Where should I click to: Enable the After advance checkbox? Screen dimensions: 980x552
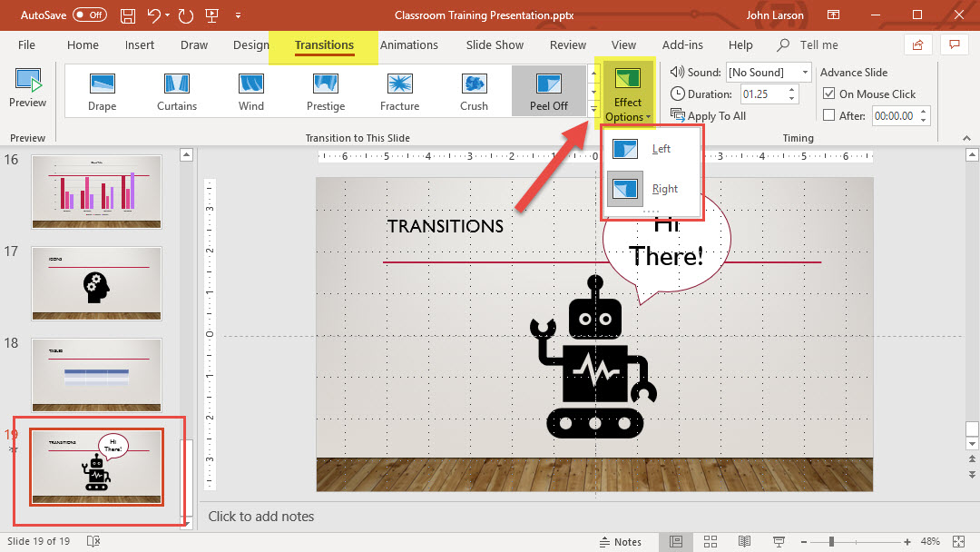(x=828, y=115)
